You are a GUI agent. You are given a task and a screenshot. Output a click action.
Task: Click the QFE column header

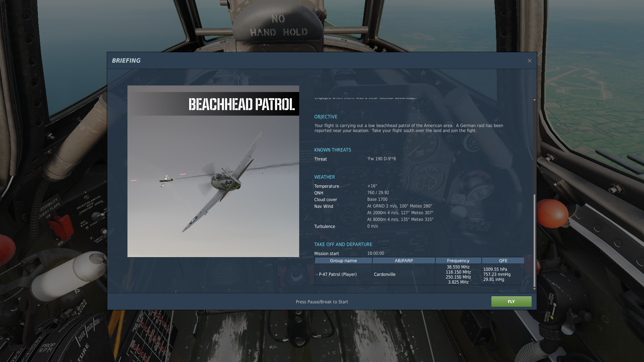(x=503, y=260)
